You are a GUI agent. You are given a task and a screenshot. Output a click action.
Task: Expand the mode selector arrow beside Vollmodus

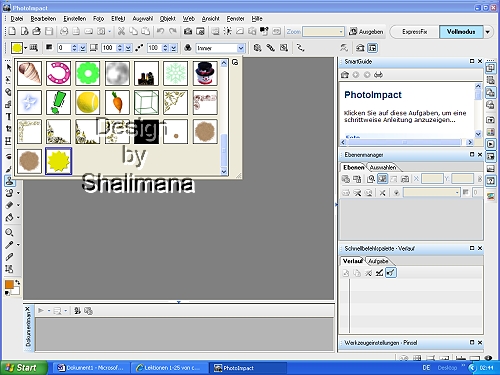coord(488,32)
